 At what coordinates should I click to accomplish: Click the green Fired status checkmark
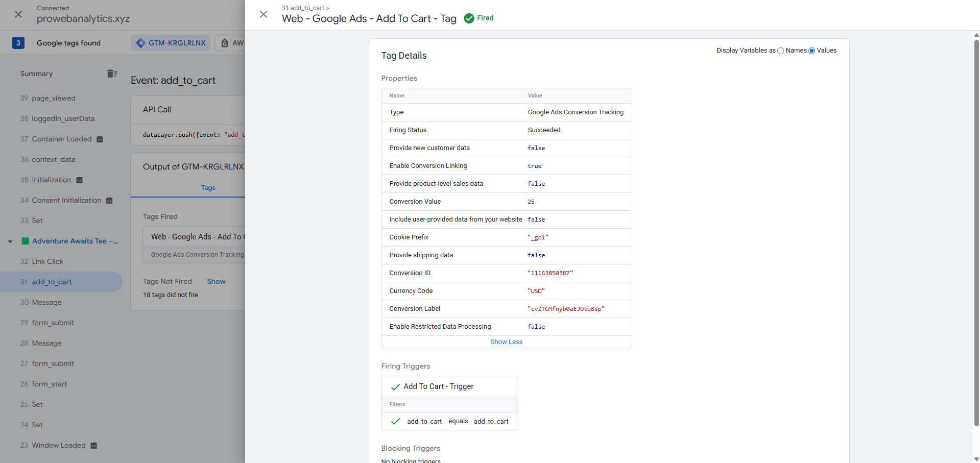469,18
